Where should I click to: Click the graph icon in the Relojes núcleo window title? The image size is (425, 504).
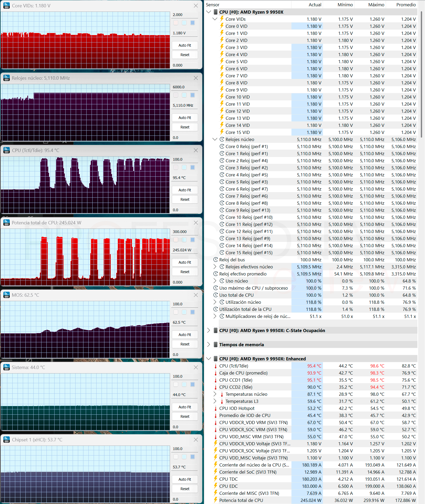pos(6,78)
